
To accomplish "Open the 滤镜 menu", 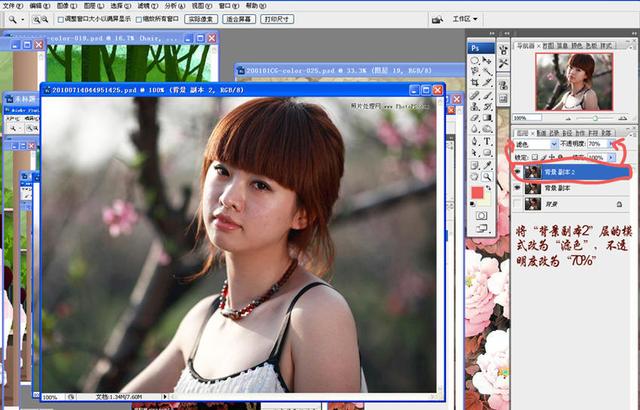I will pos(147,6).
